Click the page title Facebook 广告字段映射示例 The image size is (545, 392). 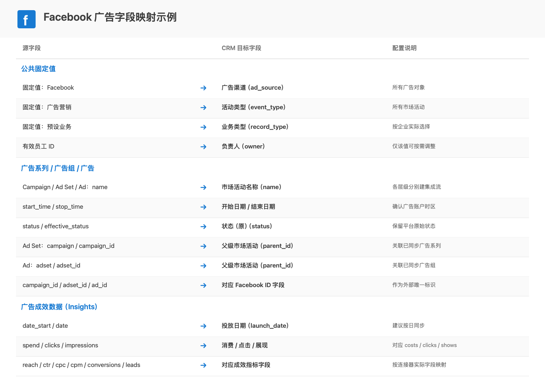(110, 17)
